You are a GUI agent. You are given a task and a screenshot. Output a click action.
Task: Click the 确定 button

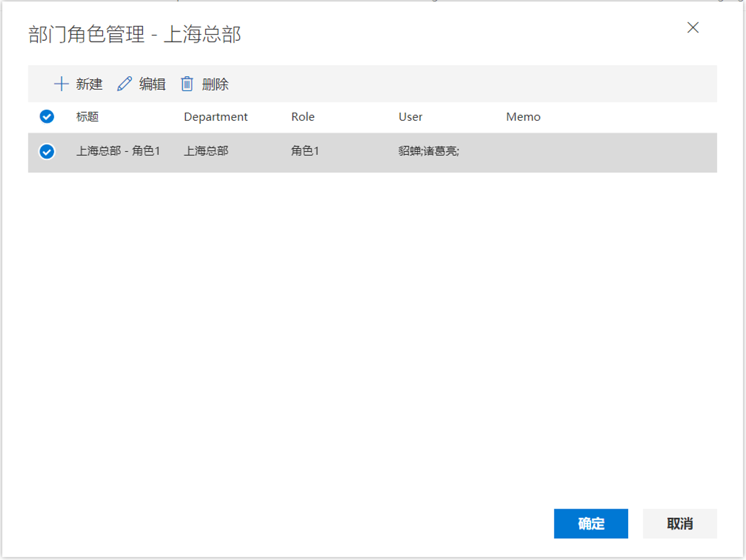pos(591,523)
